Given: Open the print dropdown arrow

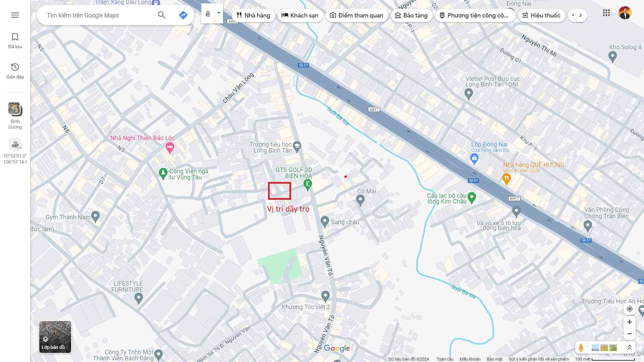Looking at the screenshot, I should (x=219, y=13).
